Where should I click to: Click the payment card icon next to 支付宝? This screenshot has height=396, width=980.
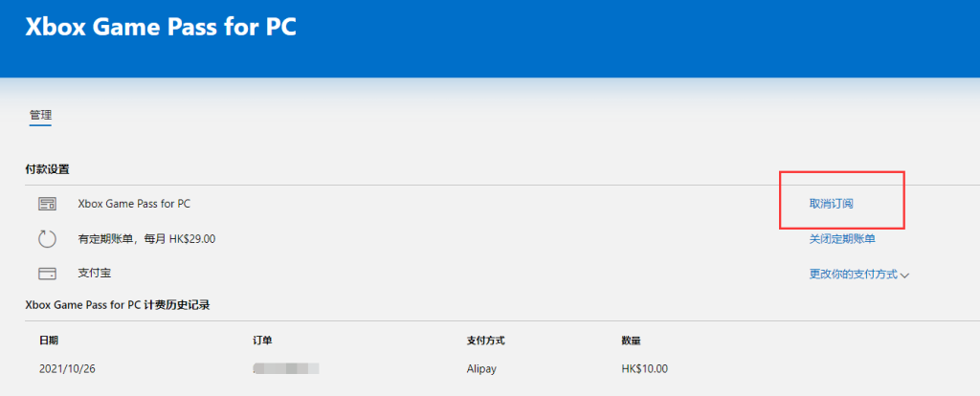(x=48, y=274)
